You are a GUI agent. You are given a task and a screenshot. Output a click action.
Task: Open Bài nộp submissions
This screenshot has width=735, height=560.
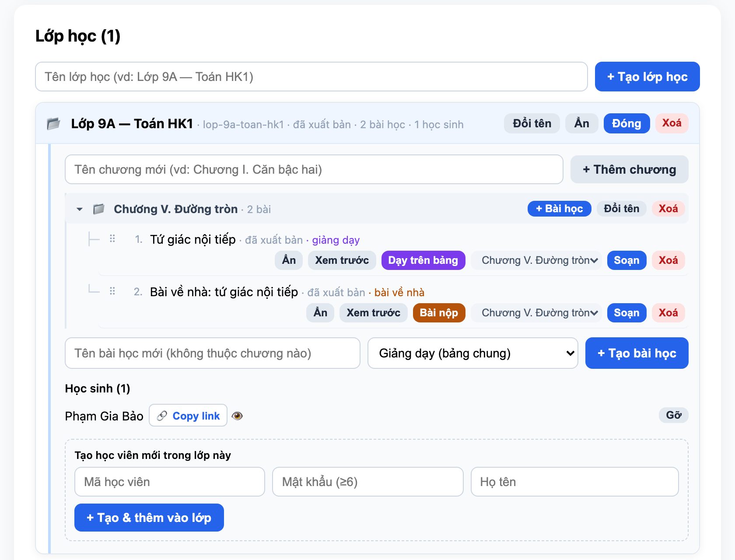point(439,313)
